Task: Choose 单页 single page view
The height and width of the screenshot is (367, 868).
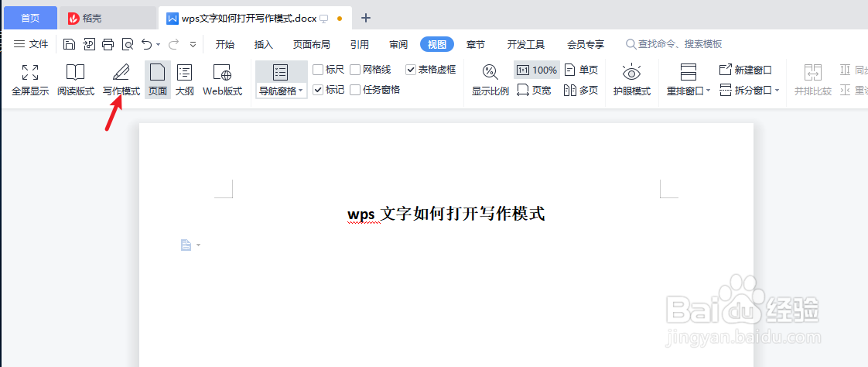Action: coord(581,70)
